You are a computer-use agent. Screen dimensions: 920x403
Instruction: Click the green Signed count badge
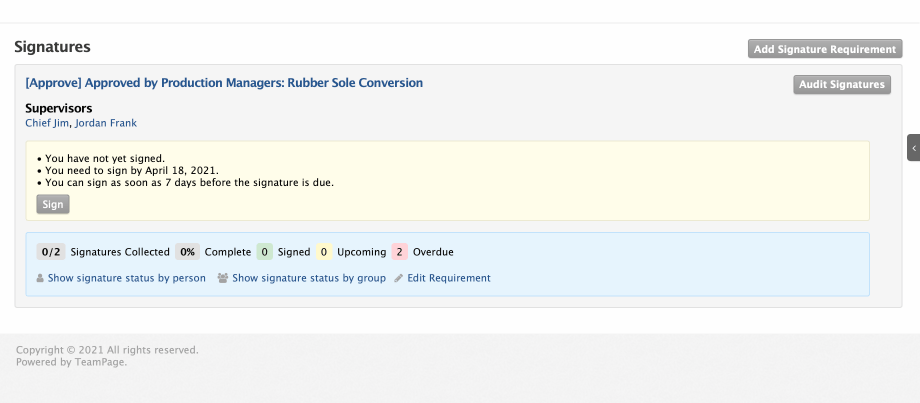[264, 252]
